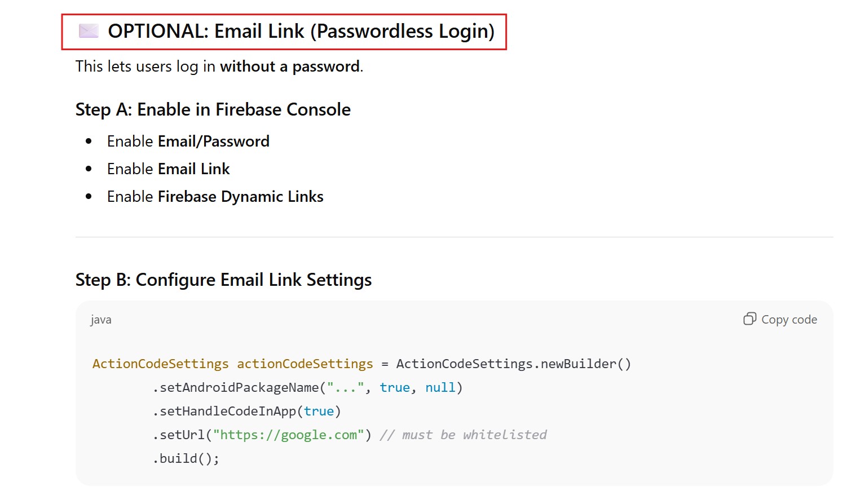The image size is (856, 504).
Task: Click the https://google.com URL string
Action: 288,435
